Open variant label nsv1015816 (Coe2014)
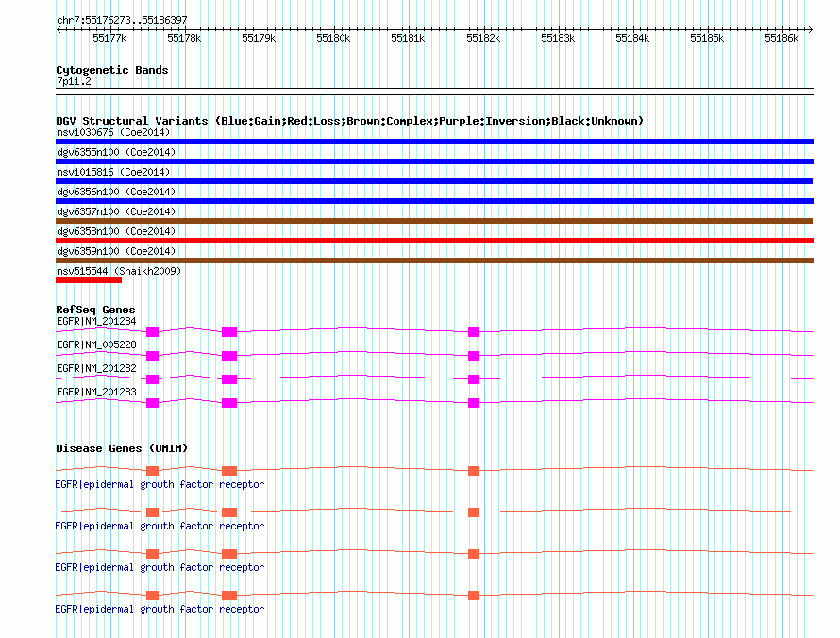 pos(113,172)
